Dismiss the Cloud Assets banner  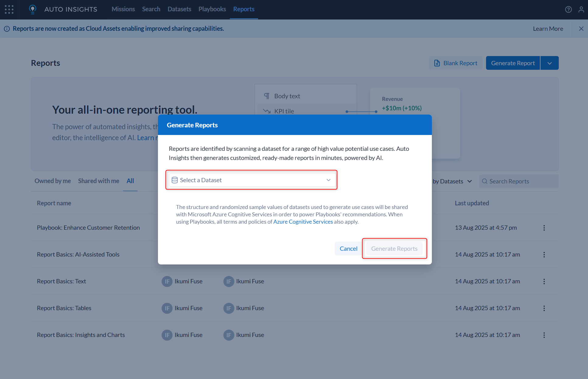(581, 29)
